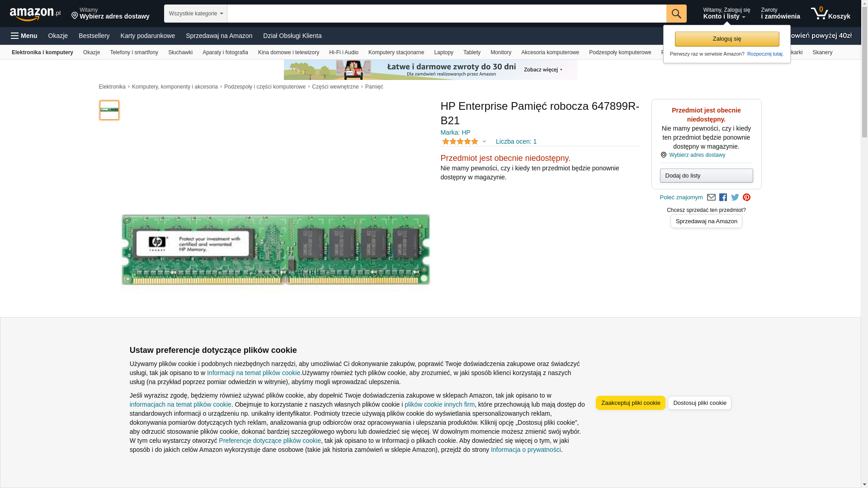Click the Zaakceptuj pliki cookie button
868x488 pixels.
(x=630, y=403)
